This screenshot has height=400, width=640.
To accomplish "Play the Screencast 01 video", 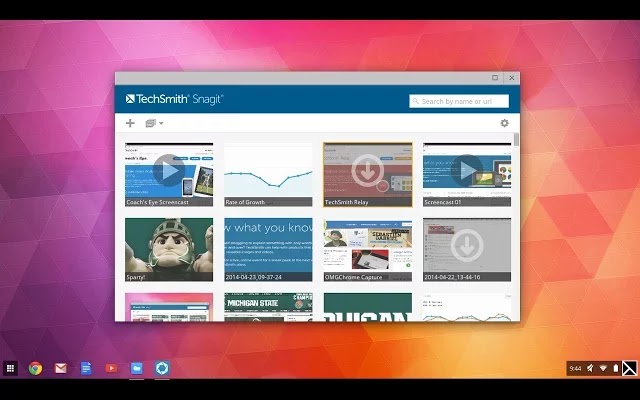I will (467, 170).
